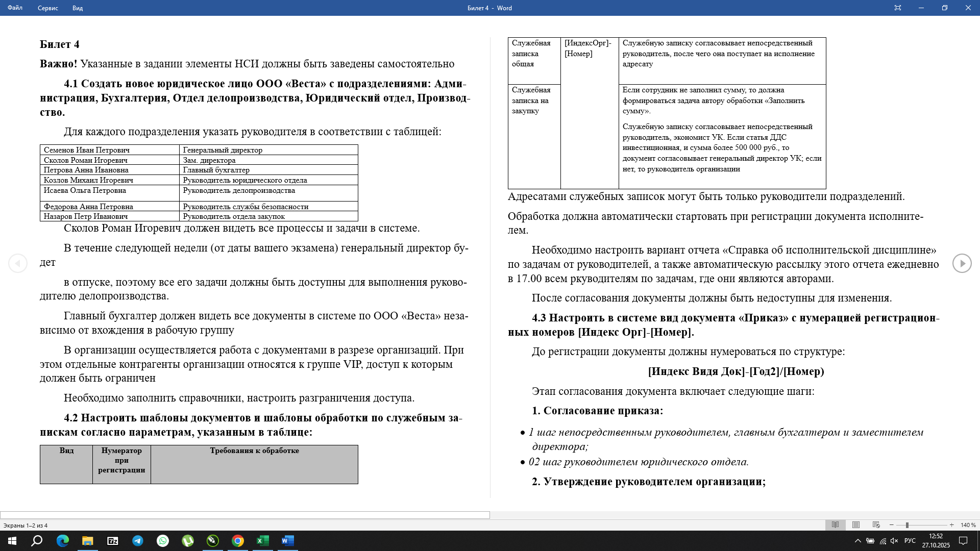Click the zoom level 140%
Image resolution: width=980 pixels, height=551 pixels.
pos(968,524)
